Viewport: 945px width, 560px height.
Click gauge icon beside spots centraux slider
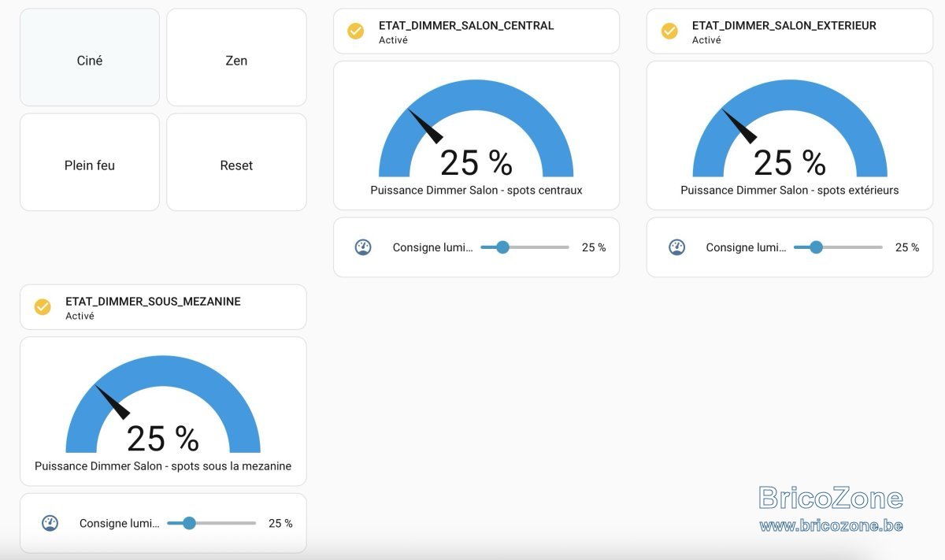[363, 247]
